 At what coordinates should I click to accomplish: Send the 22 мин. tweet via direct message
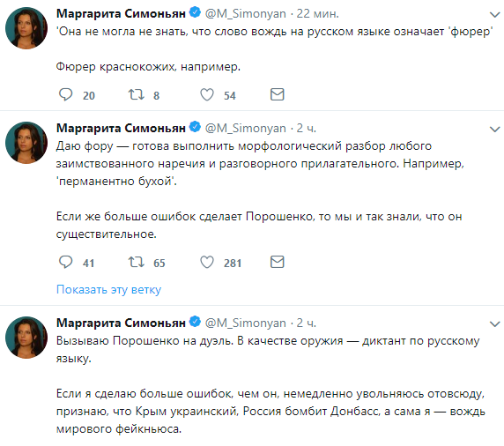(x=277, y=94)
